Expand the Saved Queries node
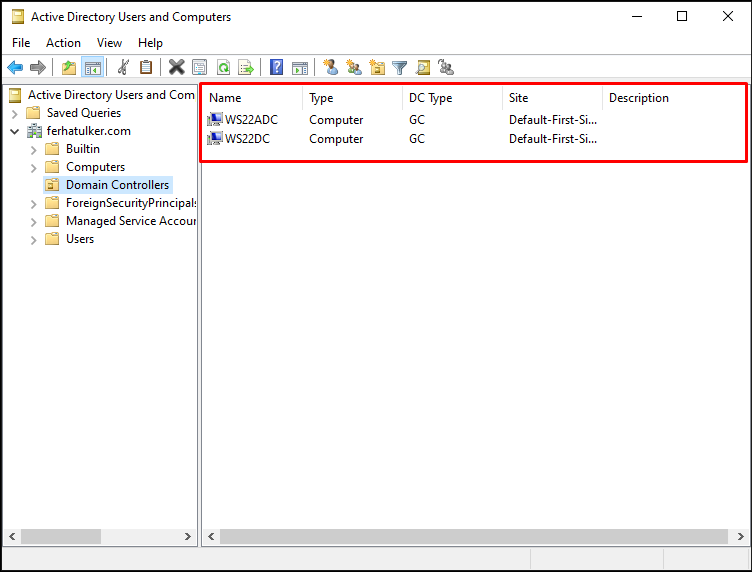The image size is (752, 572). (x=14, y=114)
